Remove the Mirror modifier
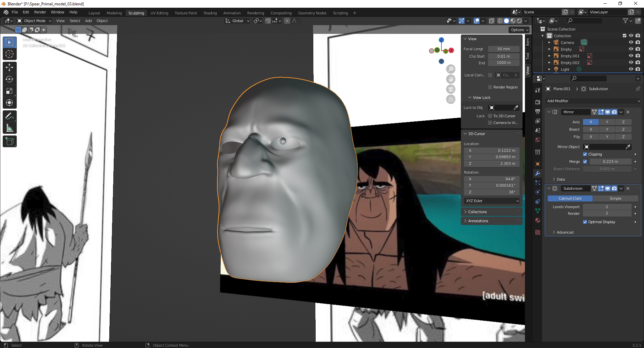Image resolution: width=644 pixels, height=348 pixels. click(x=628, y=112)
